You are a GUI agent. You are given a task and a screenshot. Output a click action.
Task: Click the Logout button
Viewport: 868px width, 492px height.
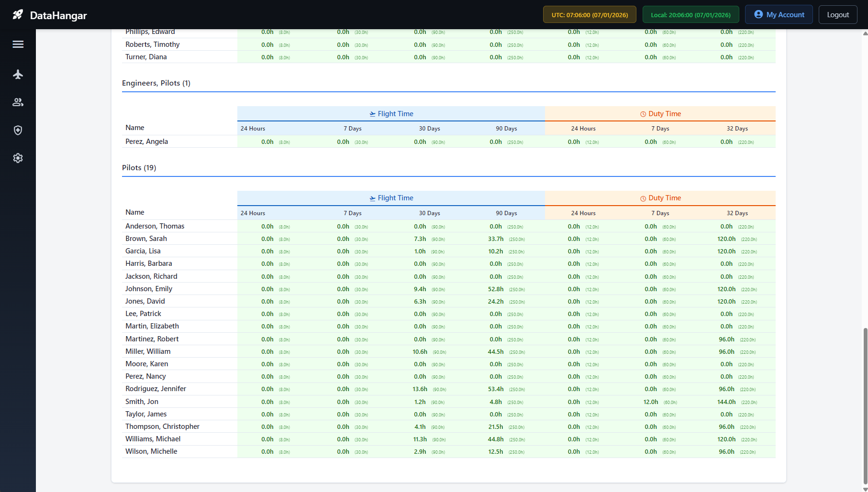837,15
